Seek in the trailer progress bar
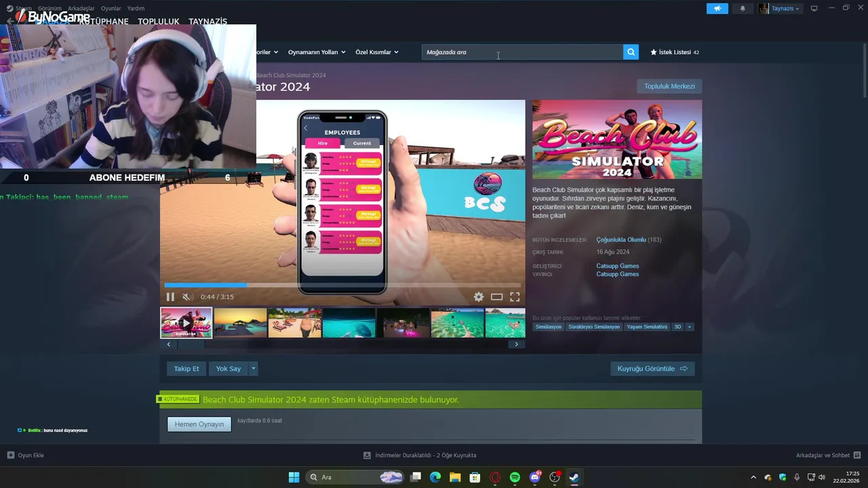This screenshot has width=868, height=488. coord(342,285)
